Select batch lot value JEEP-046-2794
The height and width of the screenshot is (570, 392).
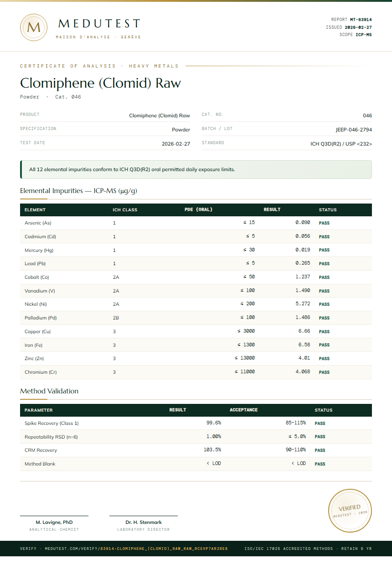pyautogui.click(x=354, y=130)
